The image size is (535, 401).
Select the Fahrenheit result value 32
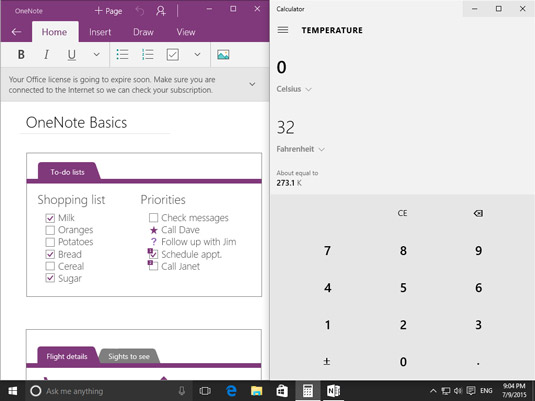click(286, 127)
